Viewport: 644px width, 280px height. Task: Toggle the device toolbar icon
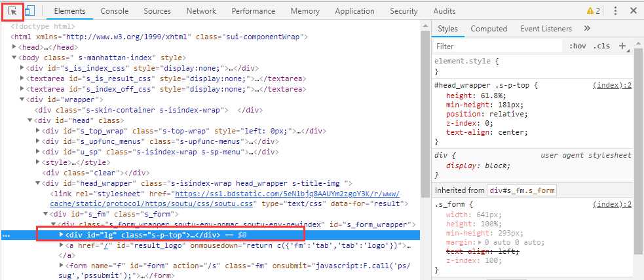[29, 11]
